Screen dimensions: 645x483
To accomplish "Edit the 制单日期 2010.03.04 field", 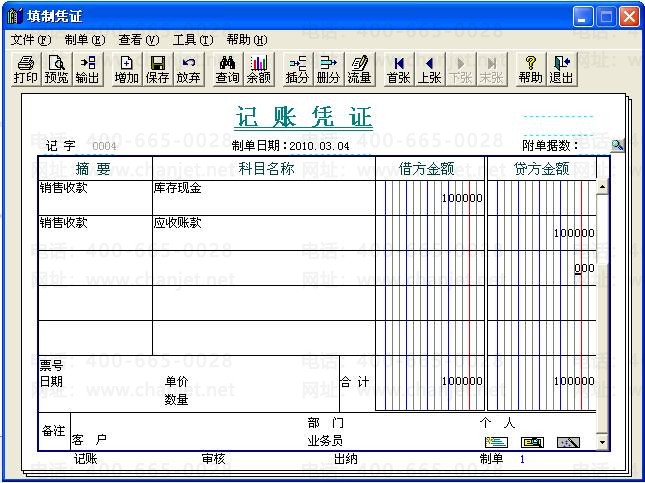I will click(319, 146).
